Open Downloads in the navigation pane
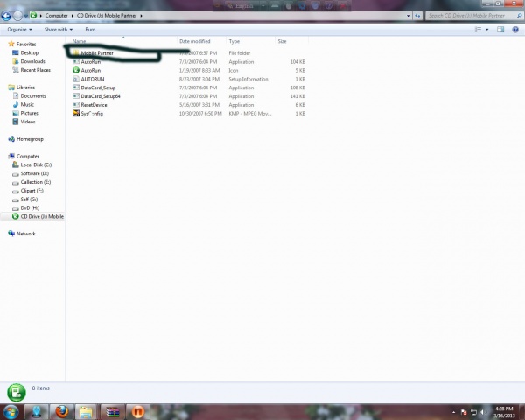Image resolution: width=525 pixels, height=420 pixels. (32, 61)
